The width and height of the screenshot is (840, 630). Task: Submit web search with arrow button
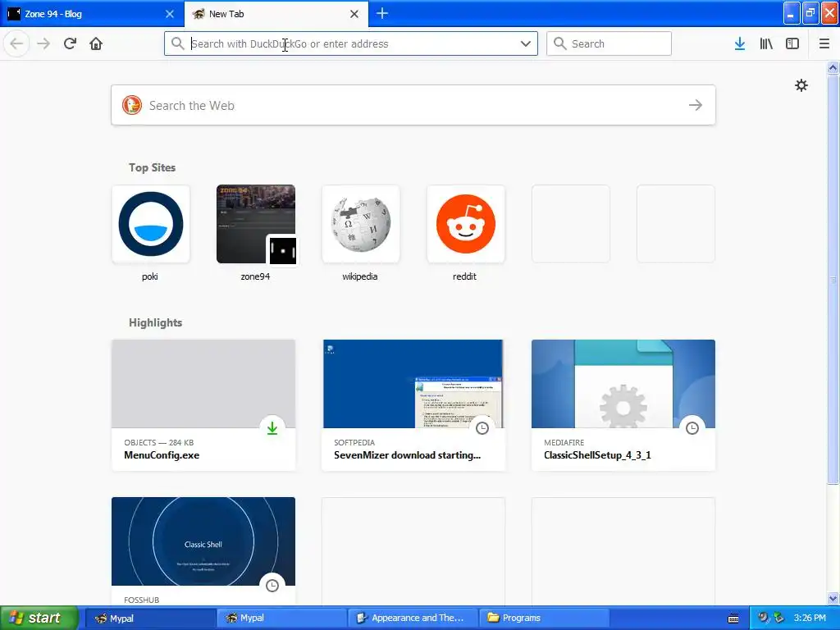pyautogui.click(x=696, y=105)
